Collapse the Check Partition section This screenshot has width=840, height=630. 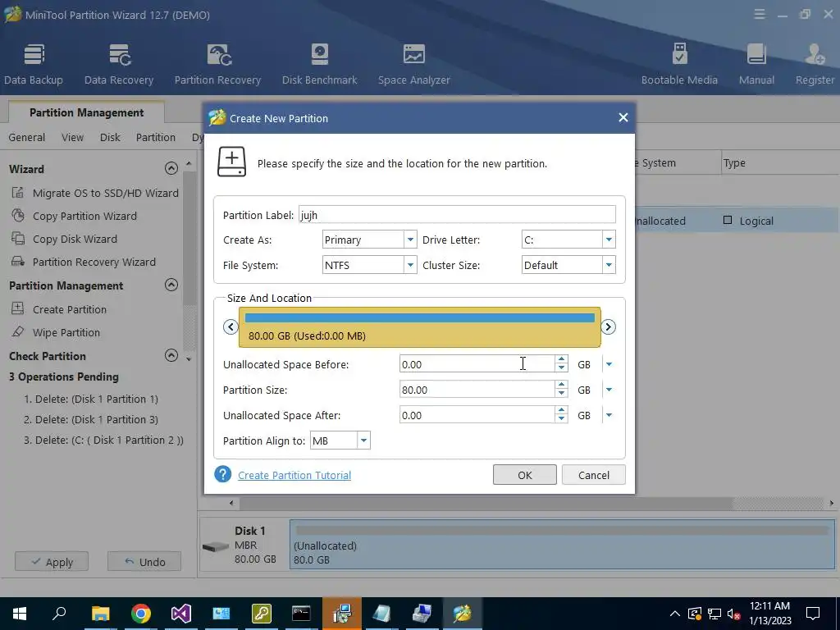[171, 354]
